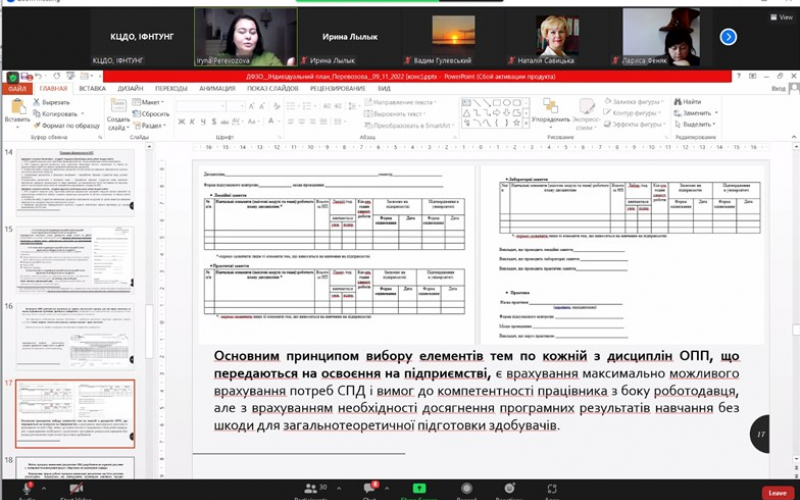
Task: Click center text alignment icon
Action: (302, 121)
